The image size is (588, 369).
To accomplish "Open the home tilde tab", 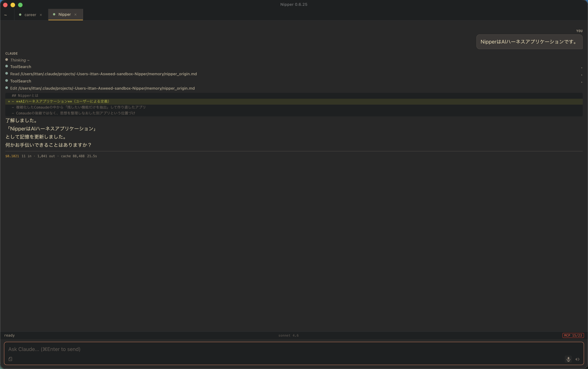I will (x=6, y=15).
